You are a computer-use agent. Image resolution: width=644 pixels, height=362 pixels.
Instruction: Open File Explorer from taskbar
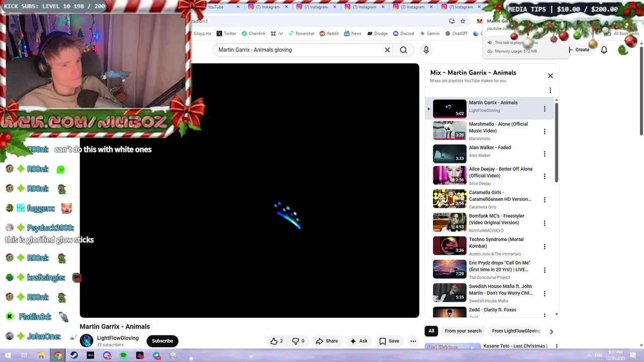(x=41, y=355)
